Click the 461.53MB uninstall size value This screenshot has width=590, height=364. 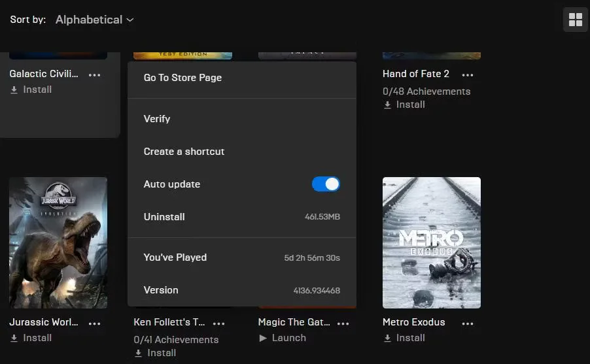point(322,216)
